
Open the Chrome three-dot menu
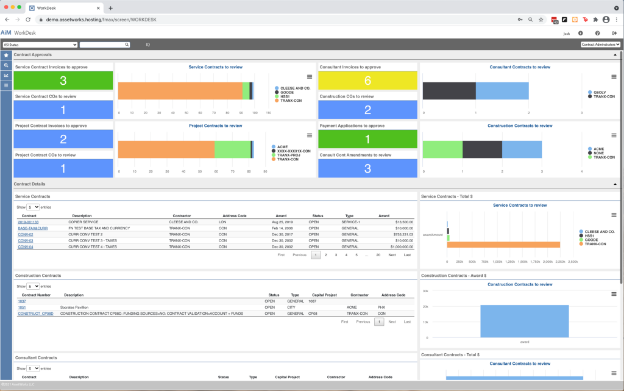616,19
